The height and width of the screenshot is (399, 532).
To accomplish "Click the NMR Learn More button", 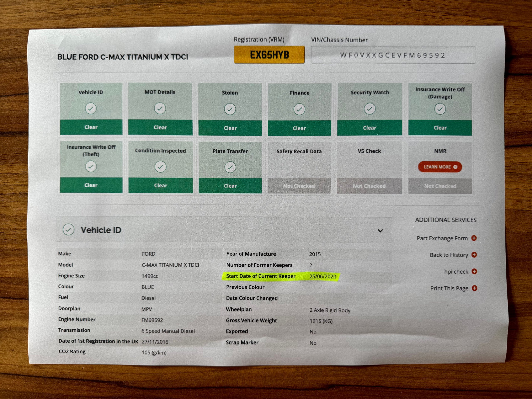I will pos(440,167).
